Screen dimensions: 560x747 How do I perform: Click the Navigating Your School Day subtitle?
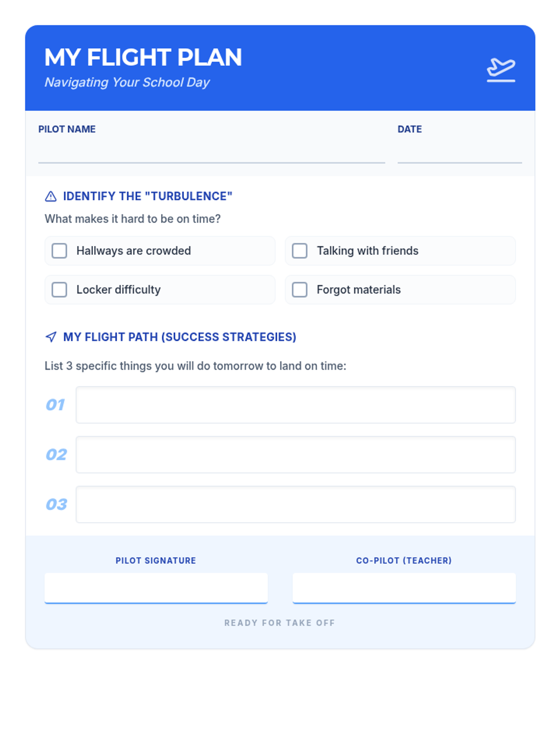click(127, 83)
